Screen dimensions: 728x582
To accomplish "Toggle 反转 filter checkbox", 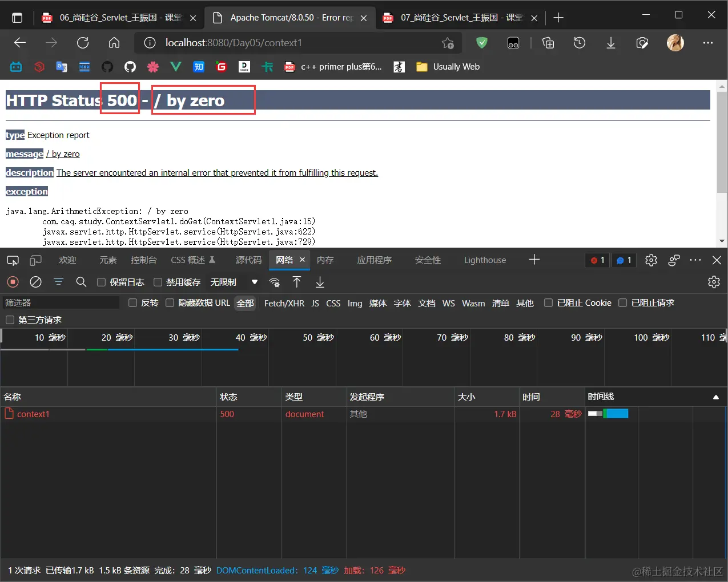I will click(132, 303).
